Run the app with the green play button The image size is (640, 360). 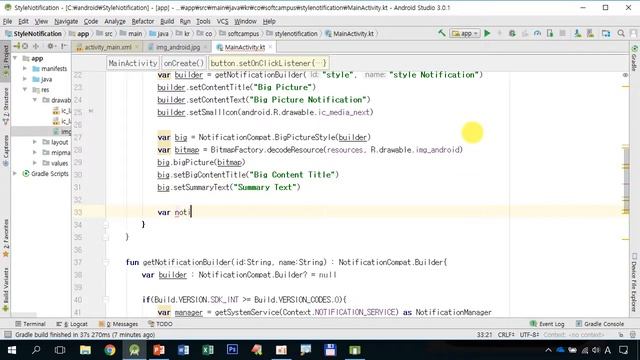[487, 33]
